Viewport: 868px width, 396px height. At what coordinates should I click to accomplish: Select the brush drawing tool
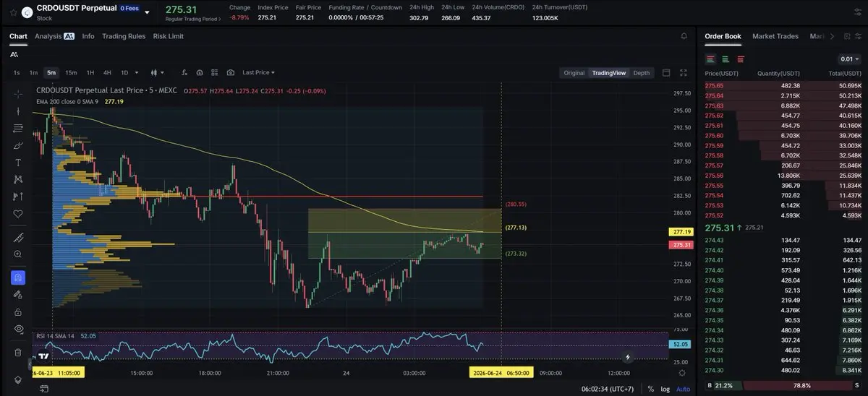(18, 145)
